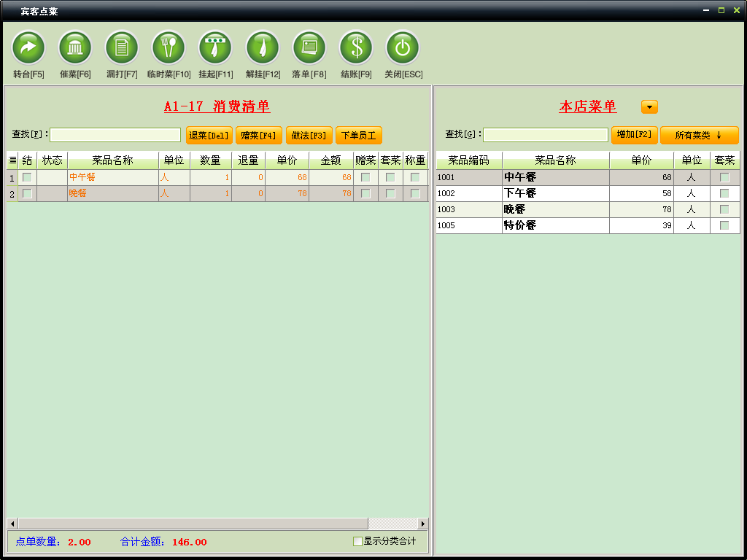Open checkout with 结账[F9] dollar icon
Viewport: 747px width, 560px height.
[x=356, y=47]
